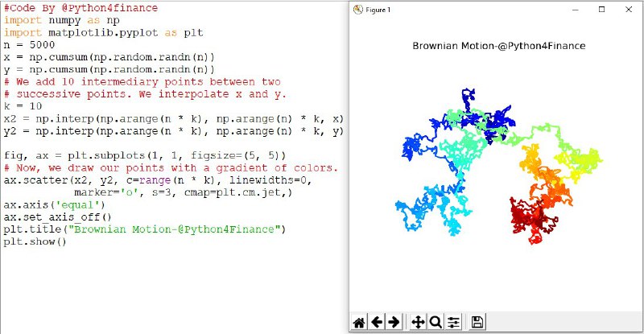
Task: Click the 'y2 = np.interp' code line
Action: [174, 131]
